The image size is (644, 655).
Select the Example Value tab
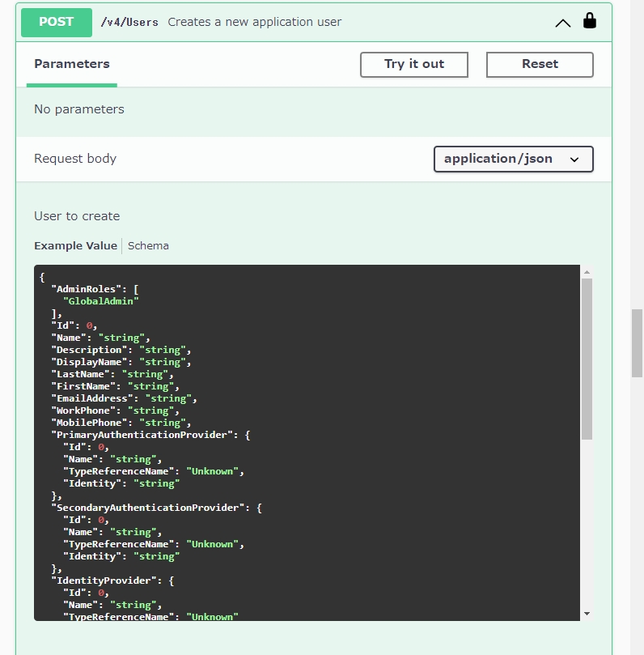click(75, 245)
